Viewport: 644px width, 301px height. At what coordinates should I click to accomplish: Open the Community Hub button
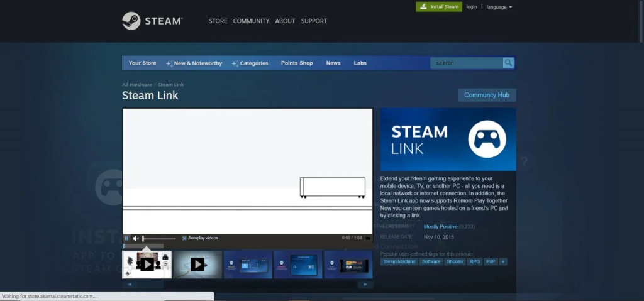coord(487,95)
